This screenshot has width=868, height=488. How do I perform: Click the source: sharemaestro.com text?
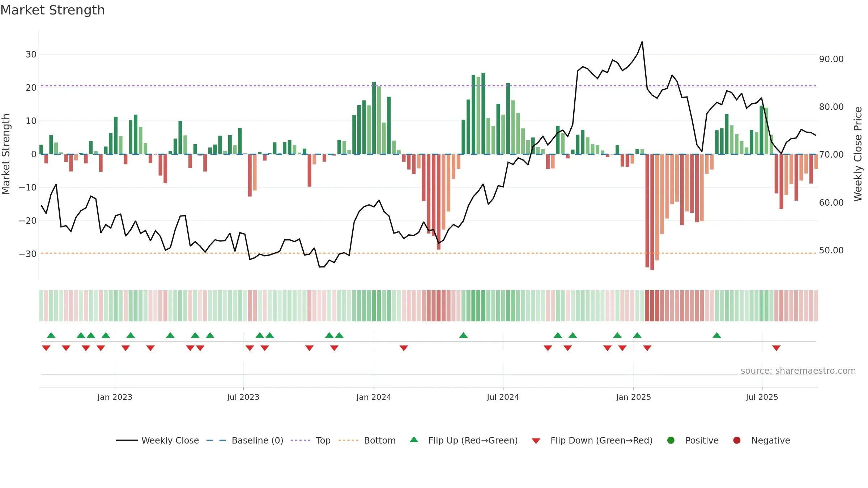point(798,371)
